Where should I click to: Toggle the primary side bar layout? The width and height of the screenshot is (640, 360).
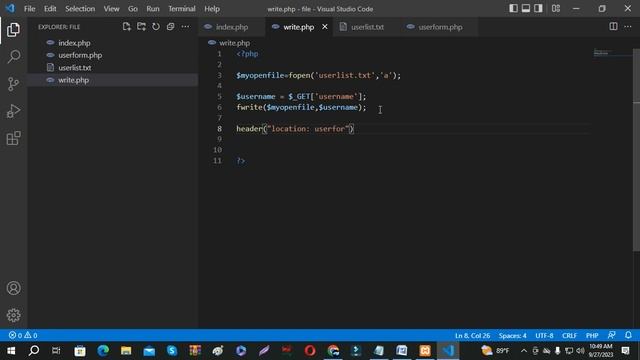click(x=513, y=8)
